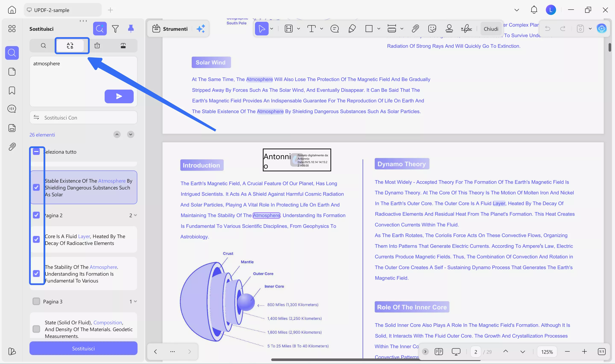Open the 125% zoom level dropdown
Screen dimensions: 615x364
[x=547, y=352]
